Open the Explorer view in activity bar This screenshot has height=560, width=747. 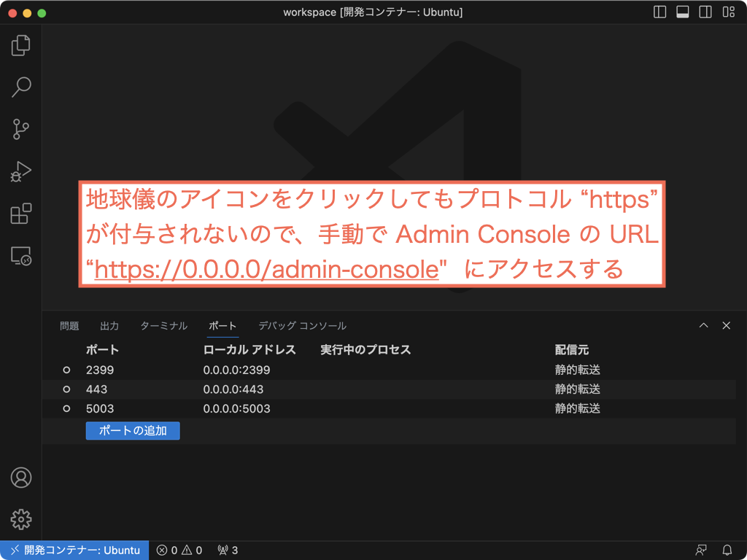[20, 45]
